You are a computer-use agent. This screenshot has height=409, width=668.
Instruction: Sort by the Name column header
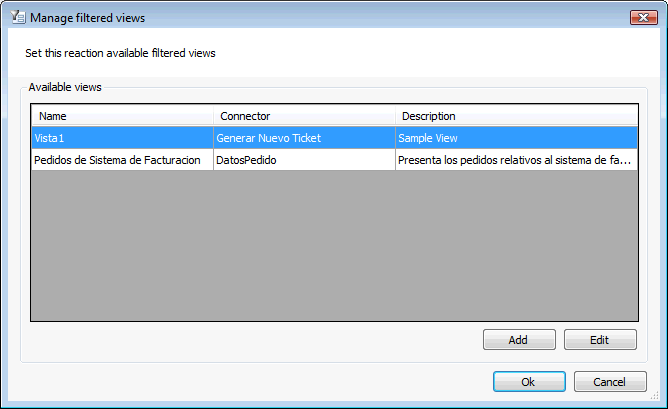tap(122, 115)
